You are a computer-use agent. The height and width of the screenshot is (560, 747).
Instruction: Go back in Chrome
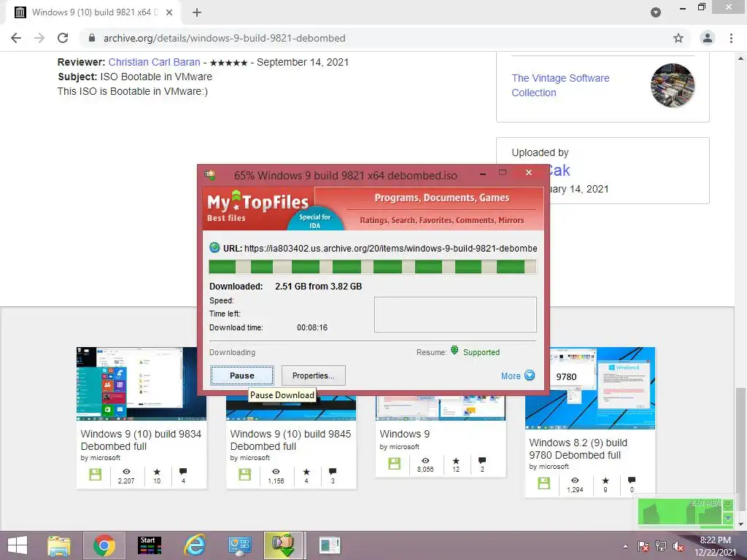pos(16,38)
